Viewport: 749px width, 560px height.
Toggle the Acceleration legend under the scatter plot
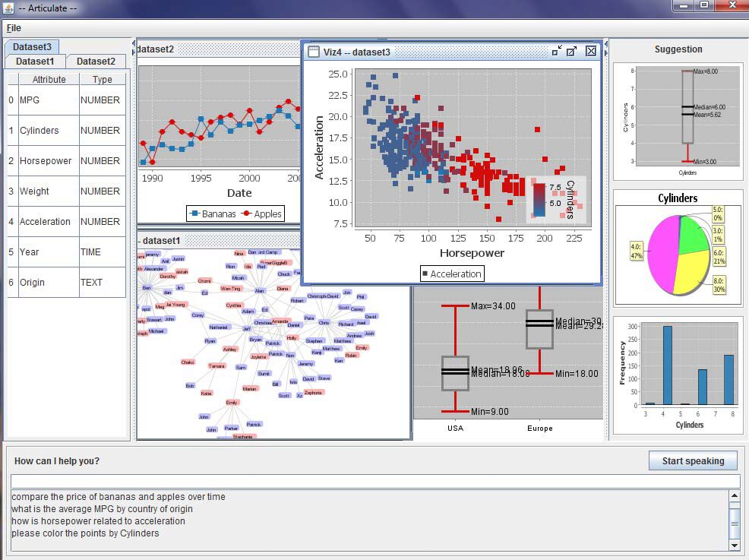[x=452, y=274]
